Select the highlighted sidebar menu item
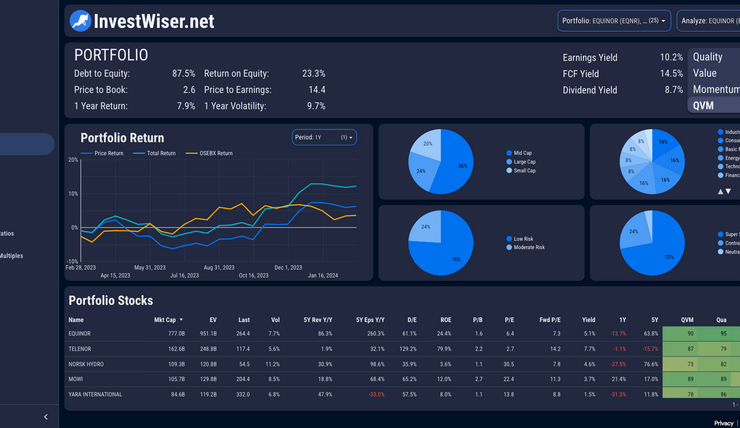The image size is (740, 428). point(27,144)
